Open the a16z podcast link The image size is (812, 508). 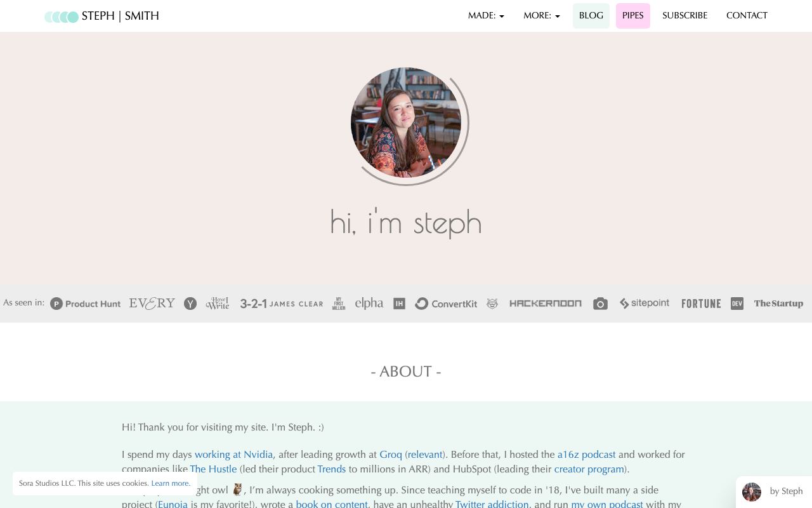pos(587,455)
